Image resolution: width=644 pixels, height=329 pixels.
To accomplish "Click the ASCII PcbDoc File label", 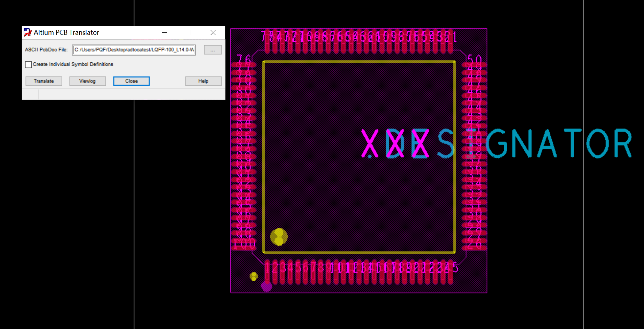I will (46, 50).
